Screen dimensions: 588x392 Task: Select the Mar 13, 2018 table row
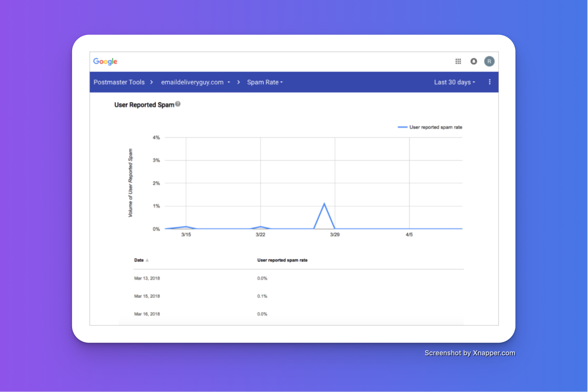coord(147,278)
